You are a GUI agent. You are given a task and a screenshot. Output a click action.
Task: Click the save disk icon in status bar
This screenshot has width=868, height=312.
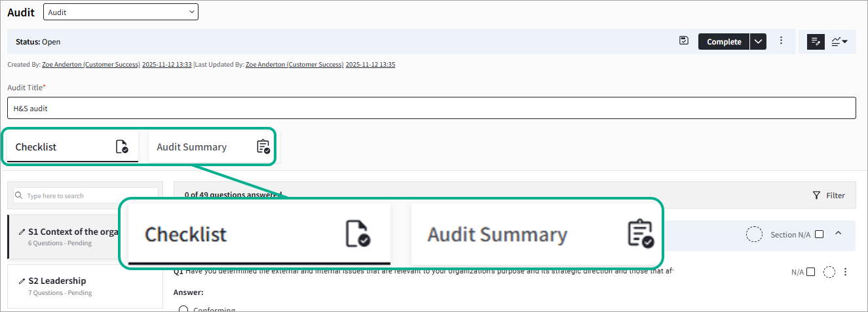(684, 41)
